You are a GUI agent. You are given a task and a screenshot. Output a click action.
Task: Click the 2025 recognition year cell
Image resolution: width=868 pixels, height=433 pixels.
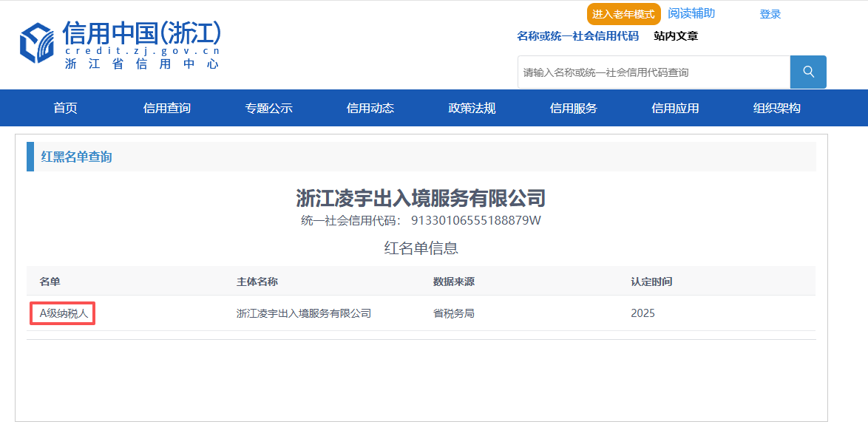(x=642, y=313)
